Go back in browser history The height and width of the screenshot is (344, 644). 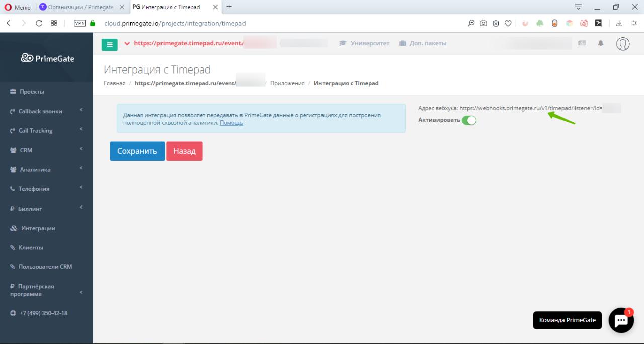pyautogui.click(x=9, y=23)
